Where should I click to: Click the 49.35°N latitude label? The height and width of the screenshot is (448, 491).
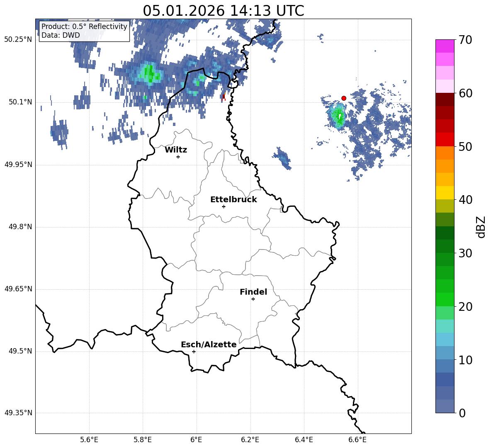pos(18,413)
